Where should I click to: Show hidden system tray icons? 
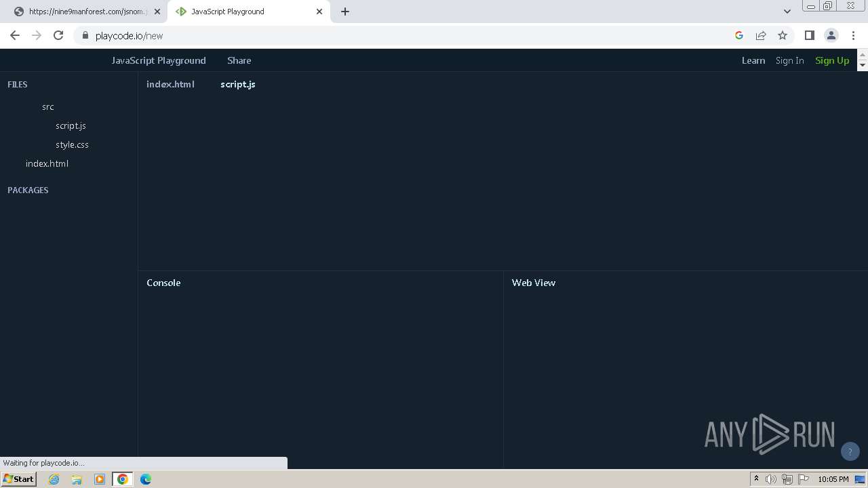pyautogui.click(x=756, y=479)
